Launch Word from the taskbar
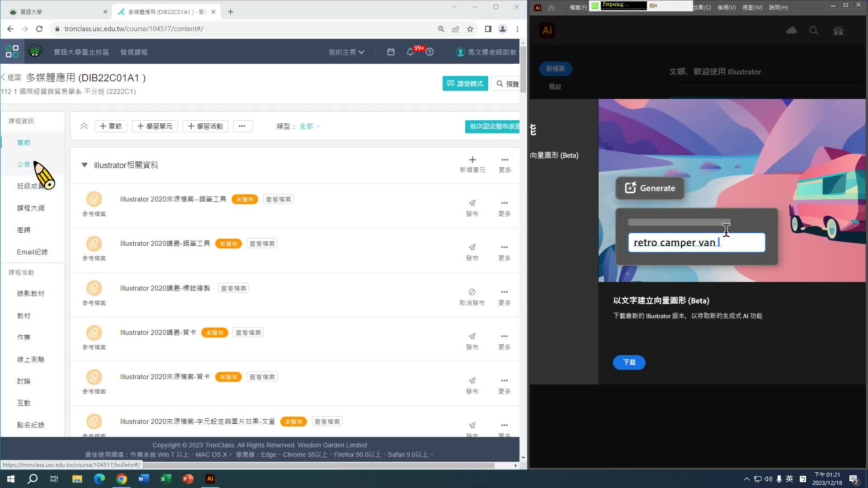 tap(144, 479)
